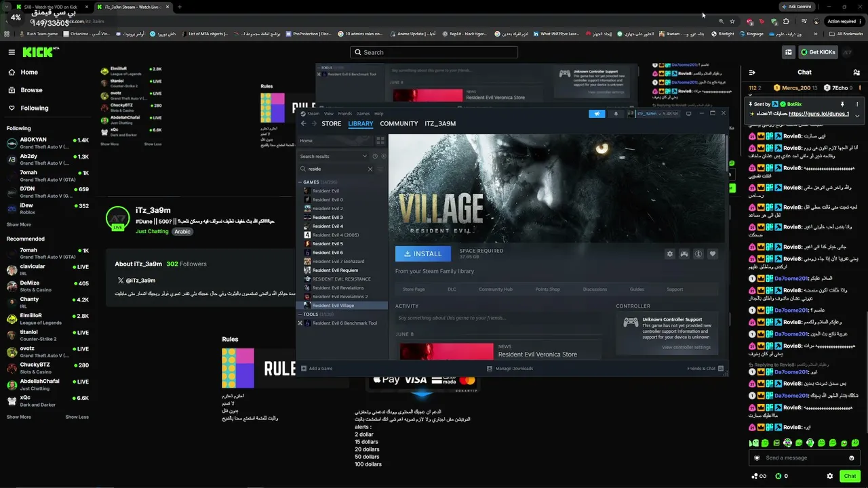Open the guns.lol pinned message link
Image resolution: width=868 pixels, height=488 pixels.
818,114
